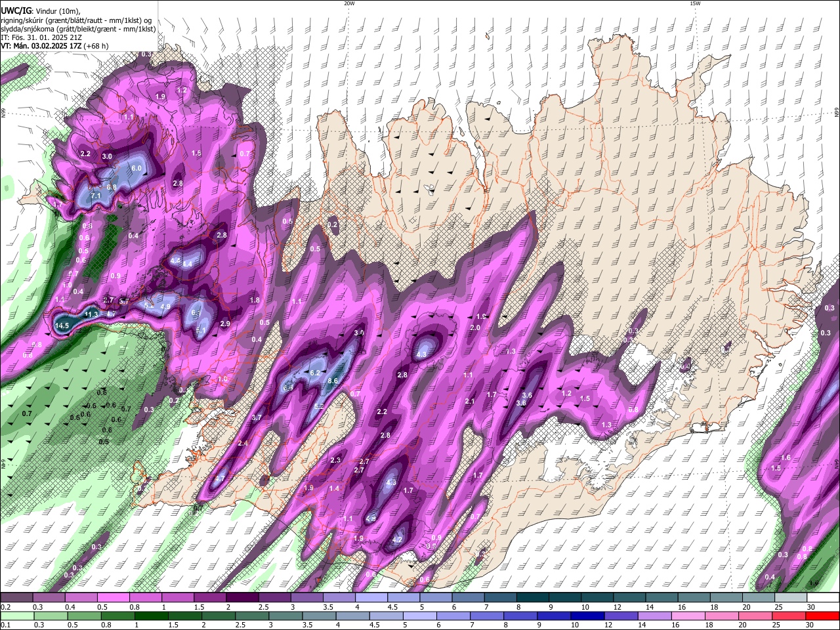Click the 'UWC/IG: Vindur (10m)' title line
This screenshot has height=630, width=840.
pyautogui.click(x=40, y=10)
